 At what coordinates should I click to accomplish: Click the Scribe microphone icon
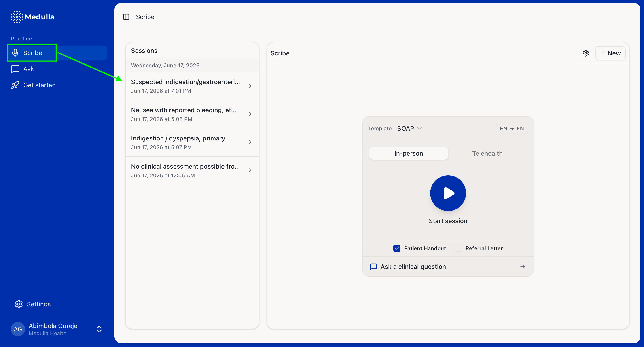15,53
